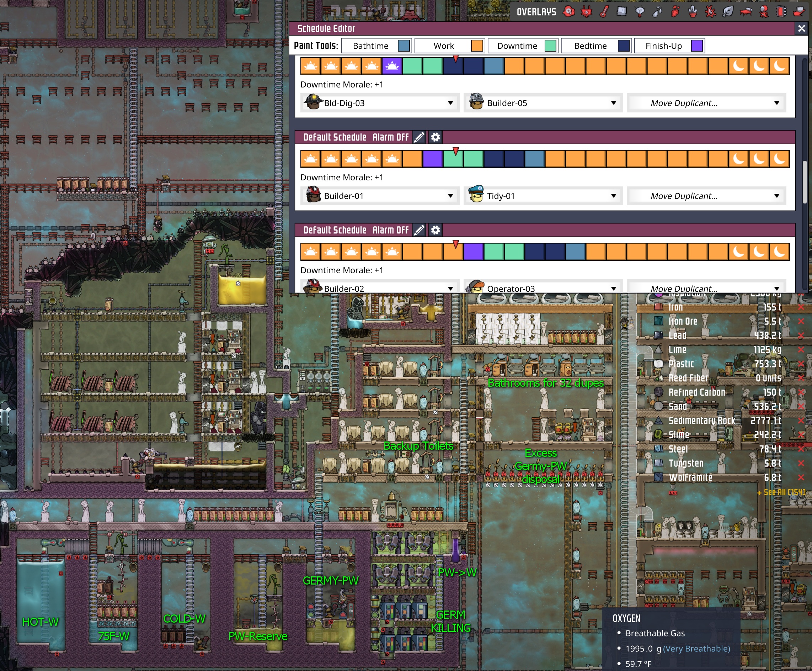The height and width of the screenshot is (671, 812).
Task: Click See All resources link
Action: [x=781, y=492]
